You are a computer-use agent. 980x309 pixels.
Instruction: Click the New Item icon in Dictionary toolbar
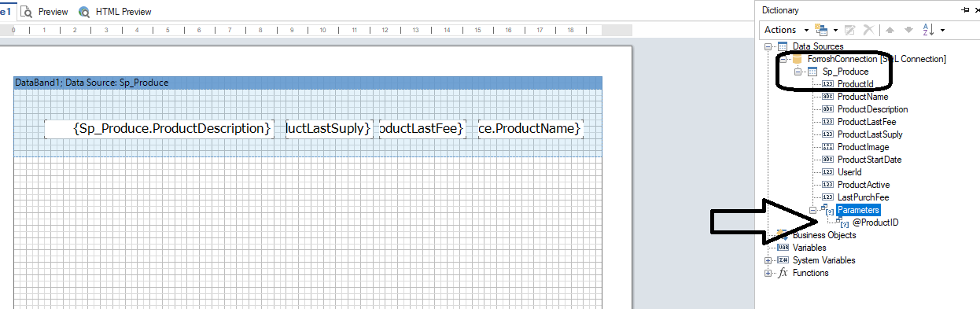click(821, 30)
